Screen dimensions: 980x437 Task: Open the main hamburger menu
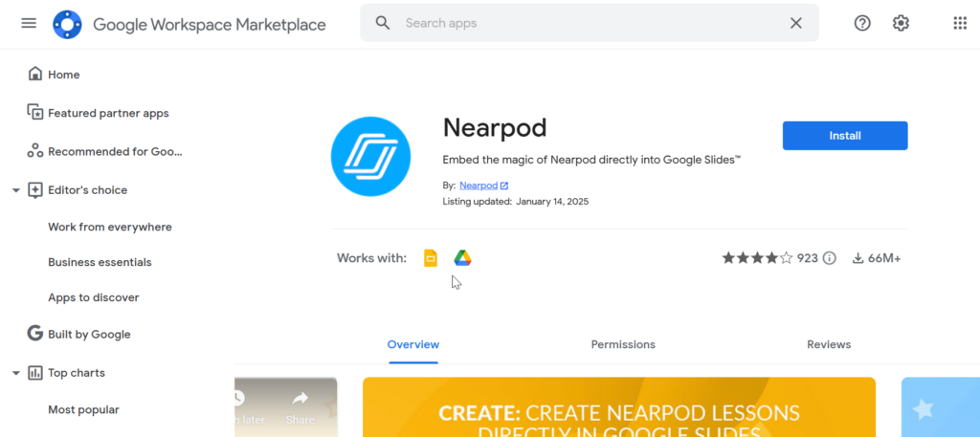click(x=29, y=23)
